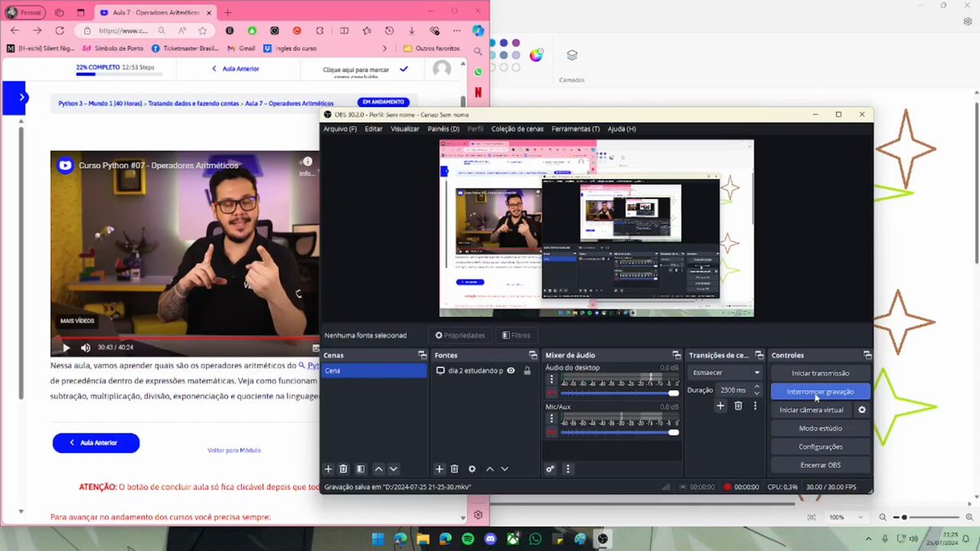Add a scene transition with plus icon

(x=720, y=406)
